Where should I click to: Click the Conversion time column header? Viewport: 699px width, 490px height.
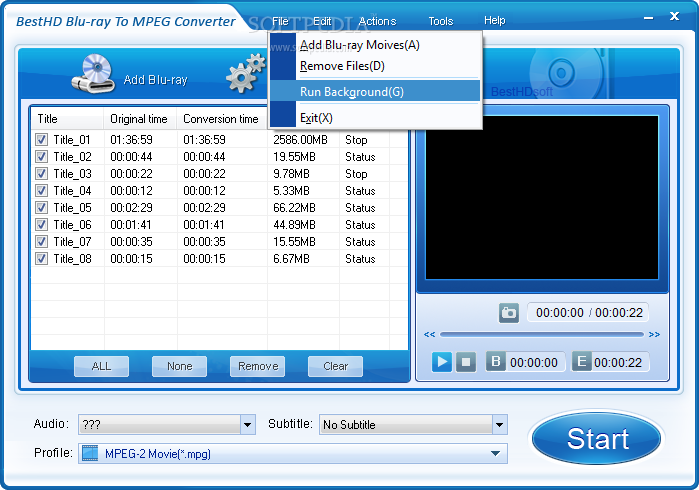(x=222, y=119)
